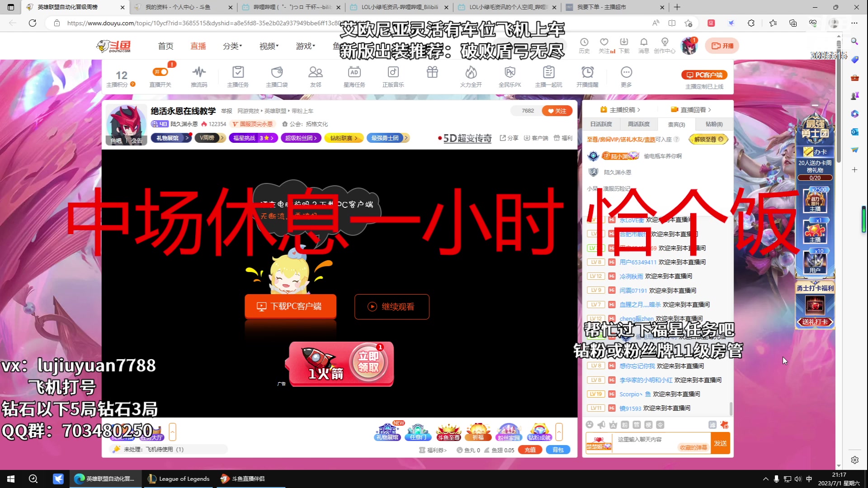Switch to 钻粉(8) diamond fans tab
Screen dimensions: 868x488
coord(714,124)
